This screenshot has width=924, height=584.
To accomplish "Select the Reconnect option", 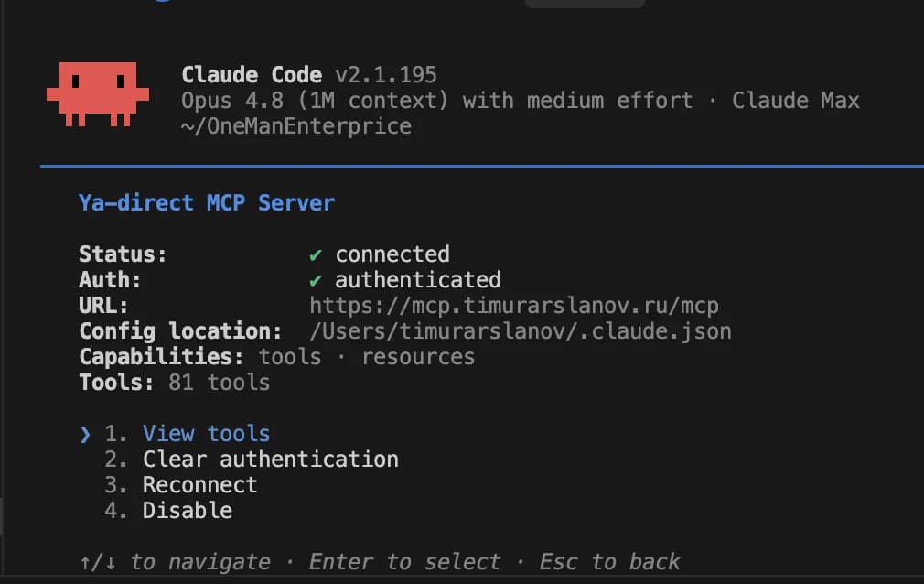I will [199, 485].
